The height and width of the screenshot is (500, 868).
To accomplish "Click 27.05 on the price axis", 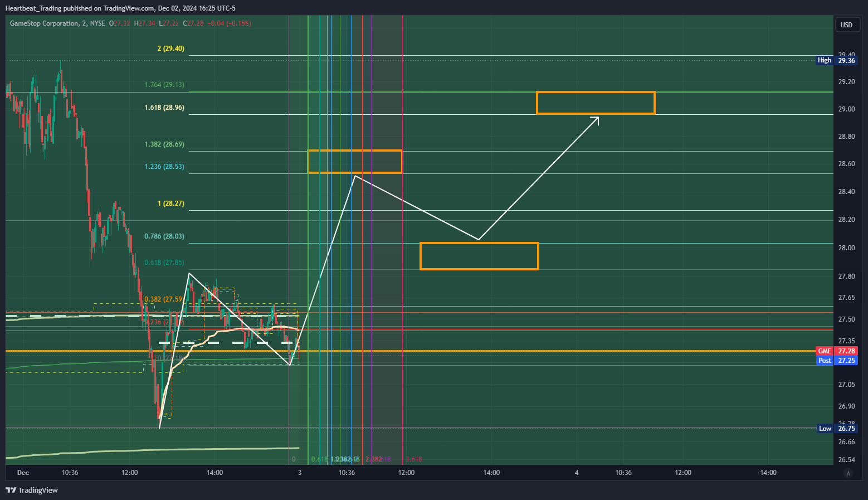I will point(846,385).
